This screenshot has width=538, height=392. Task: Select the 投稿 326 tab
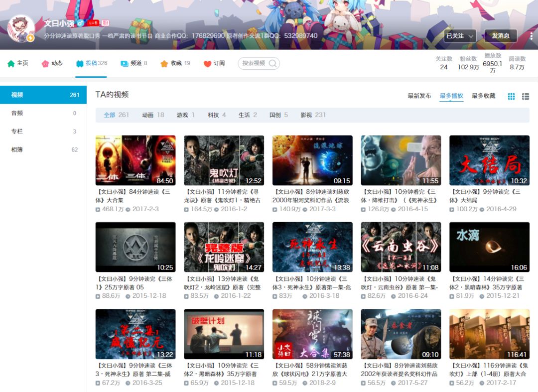(x=92, y=63)
